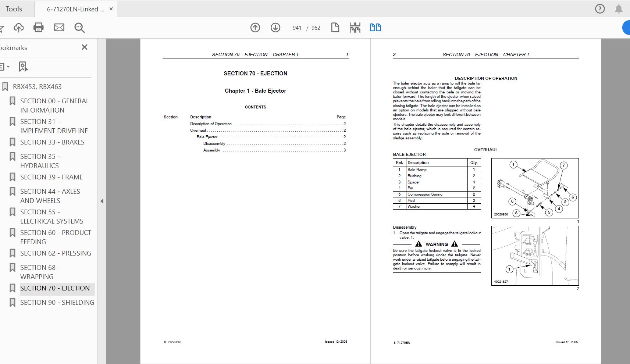Collapse the Bookmarks panel divider arrow
Viewport: 630px width, 364px height.
point(102,201)
